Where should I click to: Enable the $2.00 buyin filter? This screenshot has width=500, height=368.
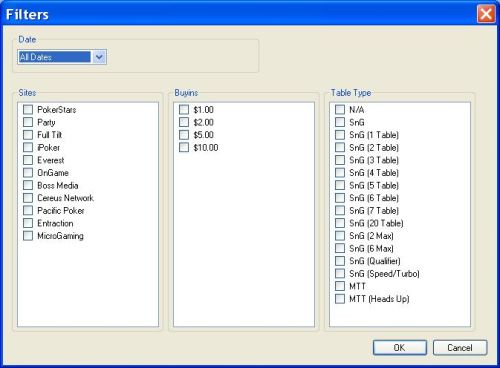click(x=184, y=122)
